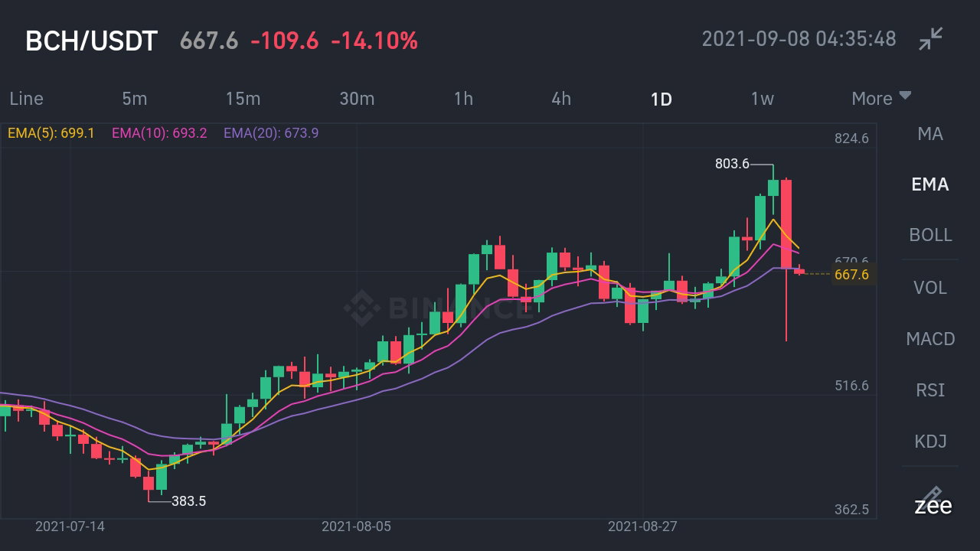Click the BCH/USDT pair title
Image resolution: width=980 pixels, height=551 pixels.
[91, 41]
